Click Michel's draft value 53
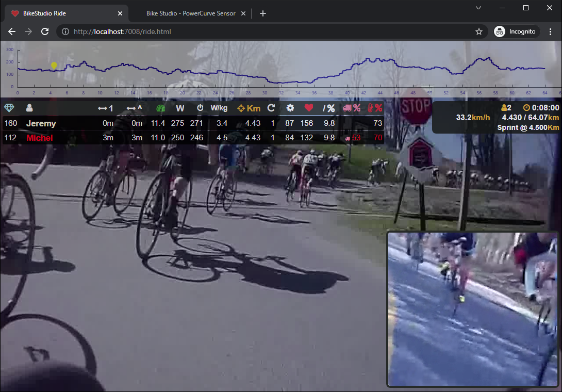 (x=353, y=138)
